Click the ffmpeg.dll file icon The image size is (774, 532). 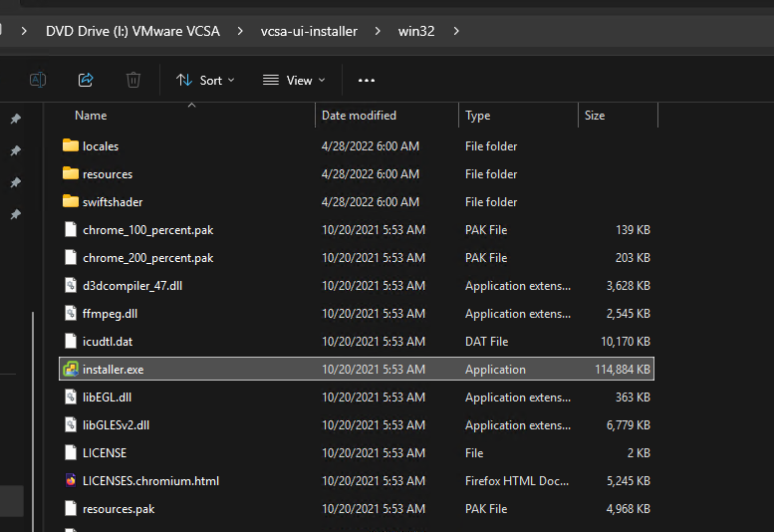point(70,314)
